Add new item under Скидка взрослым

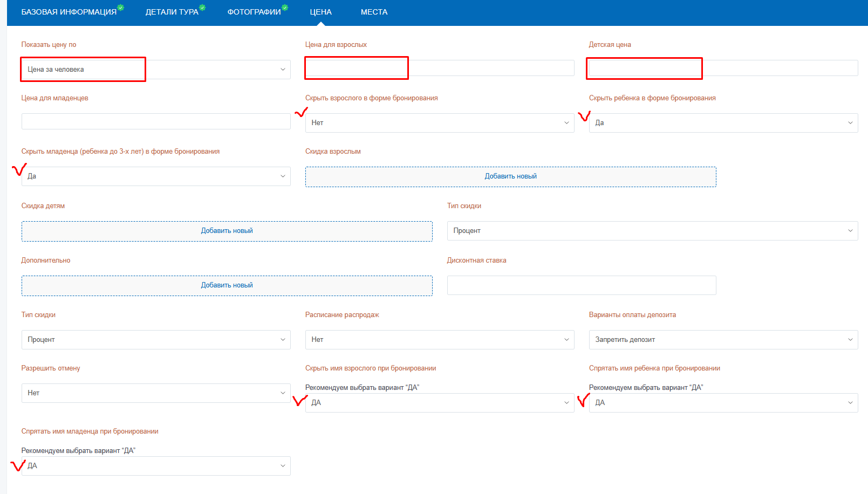[510, 176]
